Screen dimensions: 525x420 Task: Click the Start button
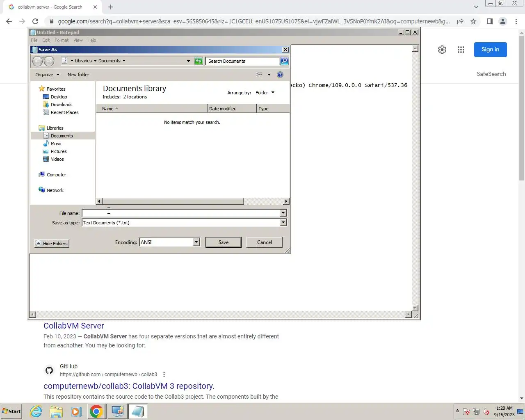[11, 411]
